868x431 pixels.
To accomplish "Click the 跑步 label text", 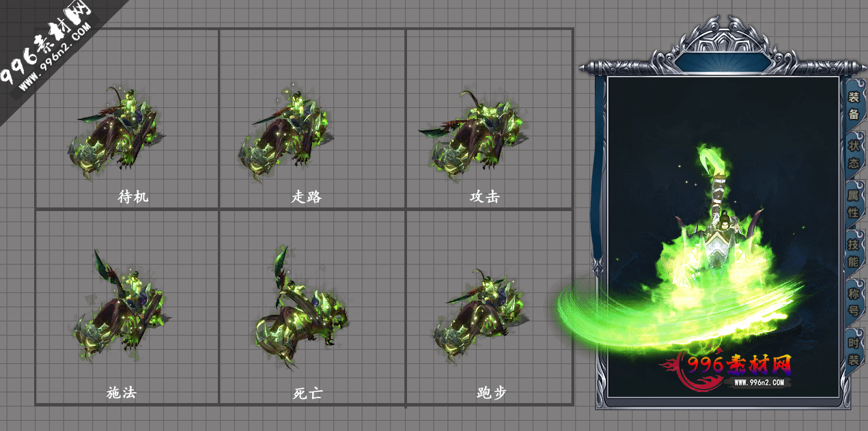I will coord(492,393).
